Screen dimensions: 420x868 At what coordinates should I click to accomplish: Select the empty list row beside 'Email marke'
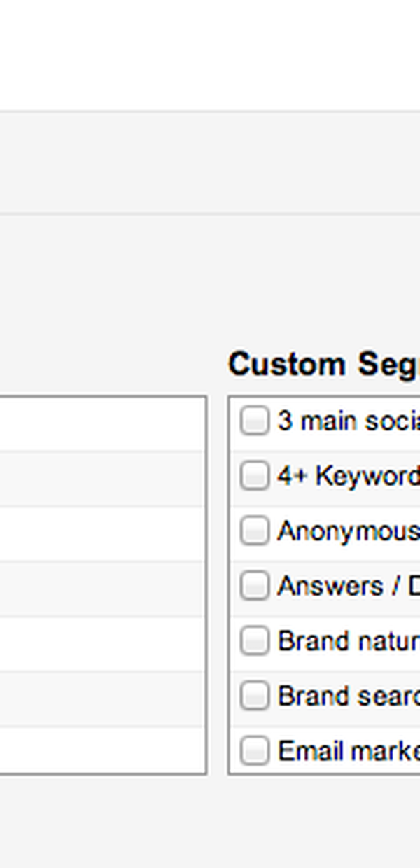click(102, 750)
